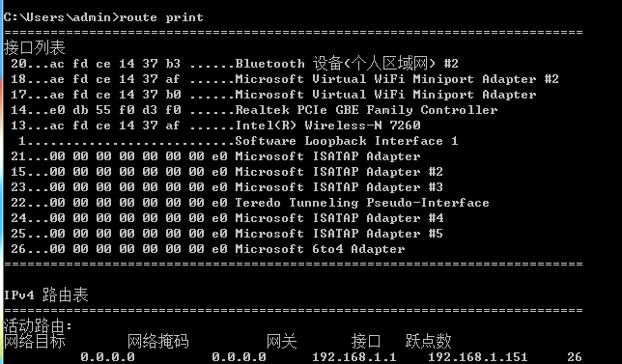Click the 跃点数 column header
Screen dimensions: 622x364
(429, 342)
